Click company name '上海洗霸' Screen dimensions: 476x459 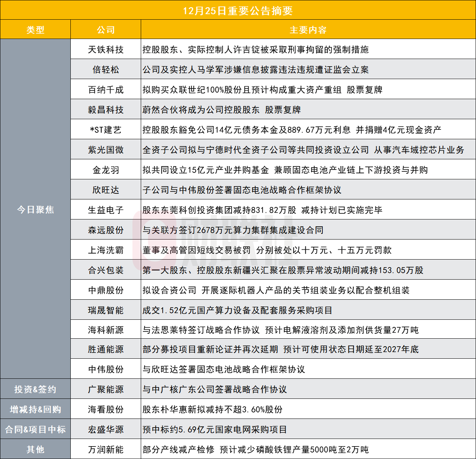click(106, 250)
